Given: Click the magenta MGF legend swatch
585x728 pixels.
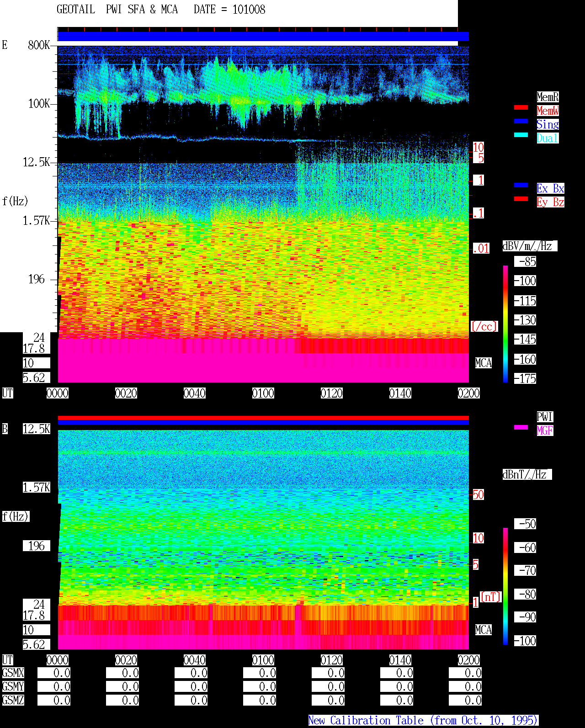Looking at the screenshot, I should tap(521, 427).
